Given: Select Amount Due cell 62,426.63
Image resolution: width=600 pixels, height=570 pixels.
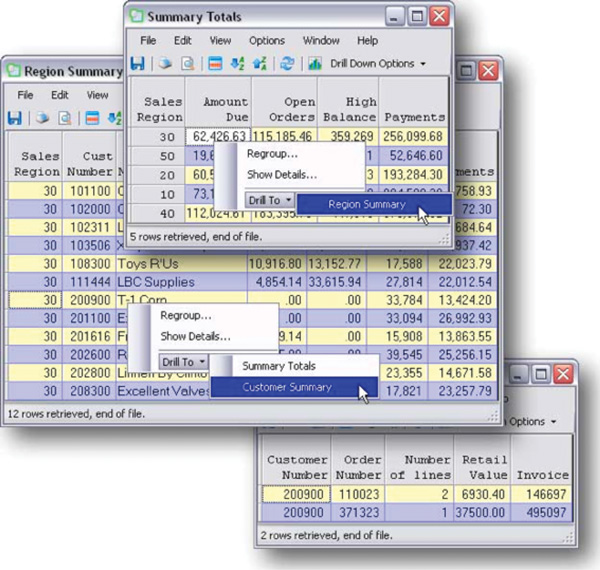Looking at the screenshot, I should pos(219,137).
